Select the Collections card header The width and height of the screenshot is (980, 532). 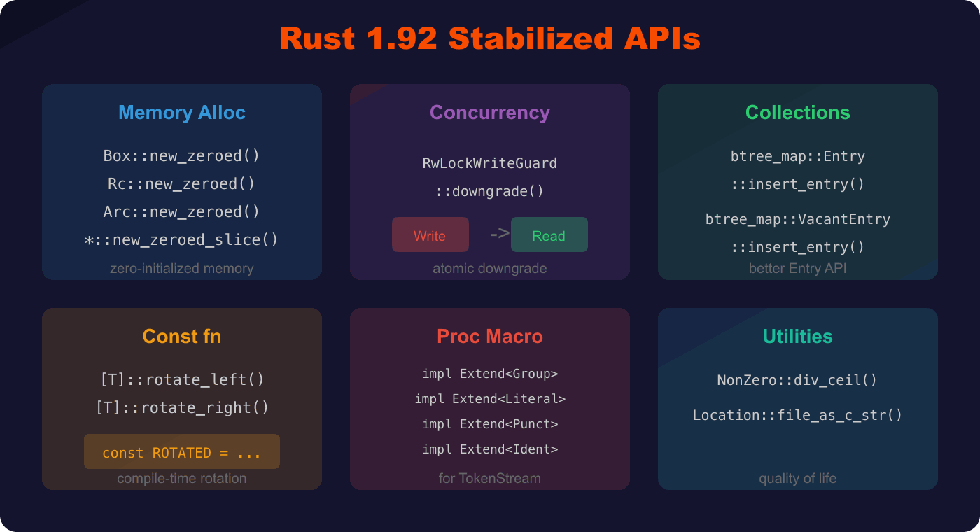tap(798, 112)
